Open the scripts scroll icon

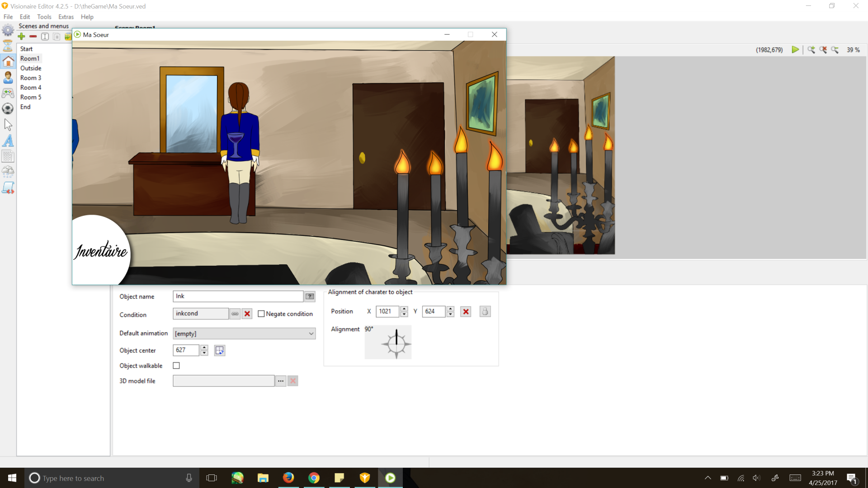point(8,188)
